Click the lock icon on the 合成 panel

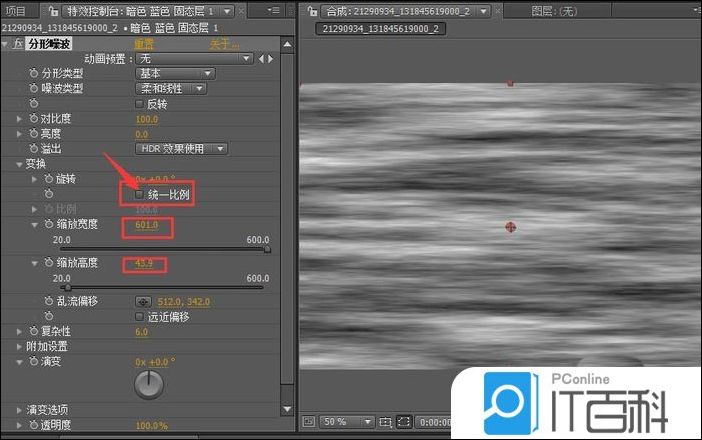[x=312, y=10]
